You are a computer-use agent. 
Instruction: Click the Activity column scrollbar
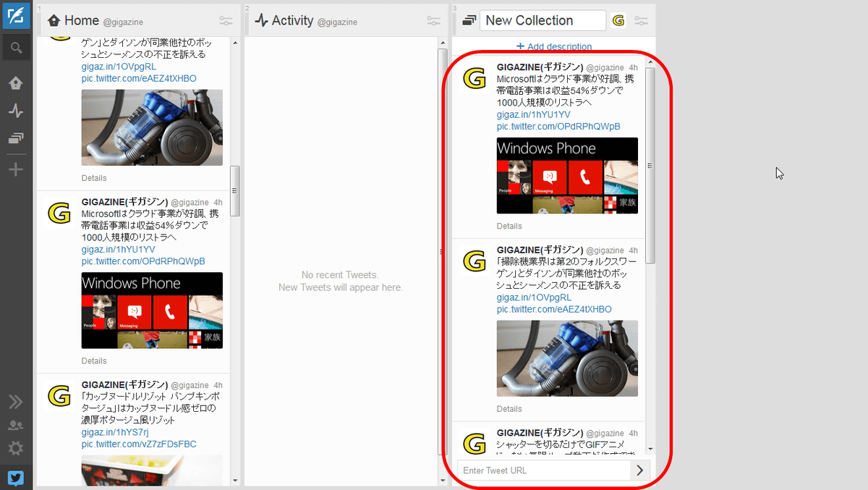point(443,252)
